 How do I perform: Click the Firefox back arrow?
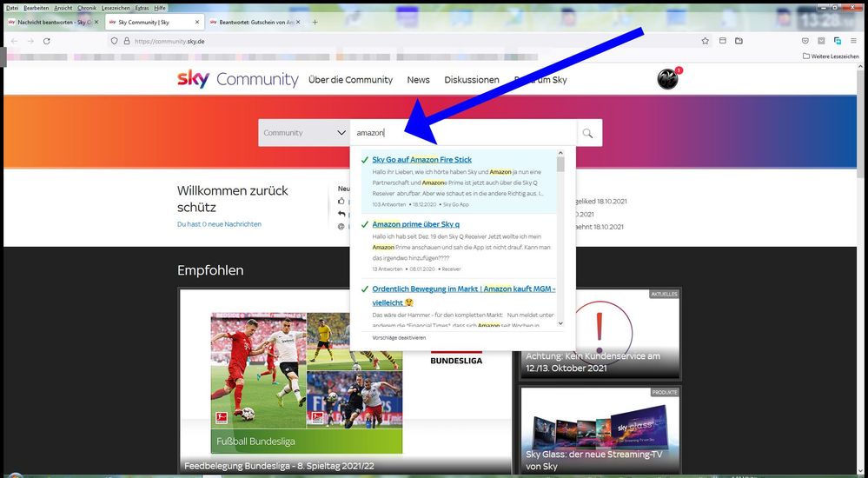[15, 41]
